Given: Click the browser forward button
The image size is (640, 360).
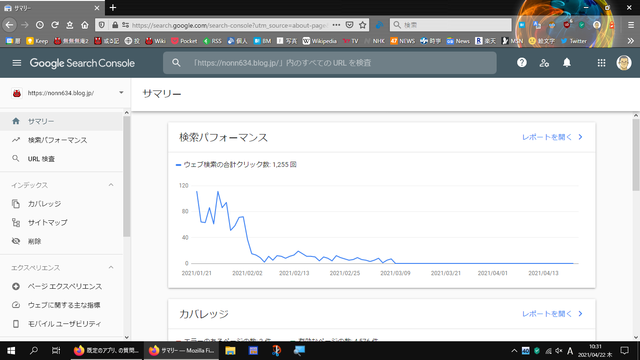Looking at the screenshot, I should click(x=25, y=25).
